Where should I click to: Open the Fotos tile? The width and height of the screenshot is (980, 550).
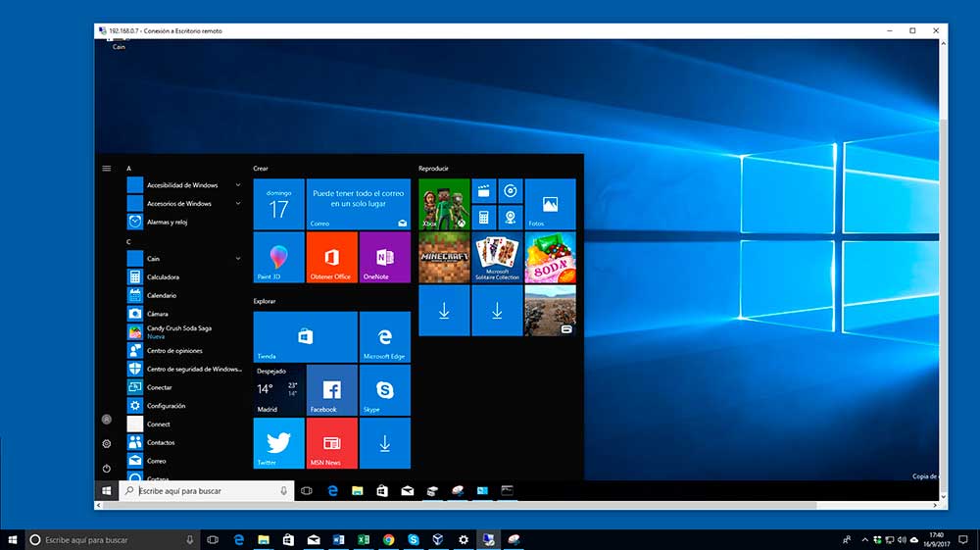coord(550,204)
